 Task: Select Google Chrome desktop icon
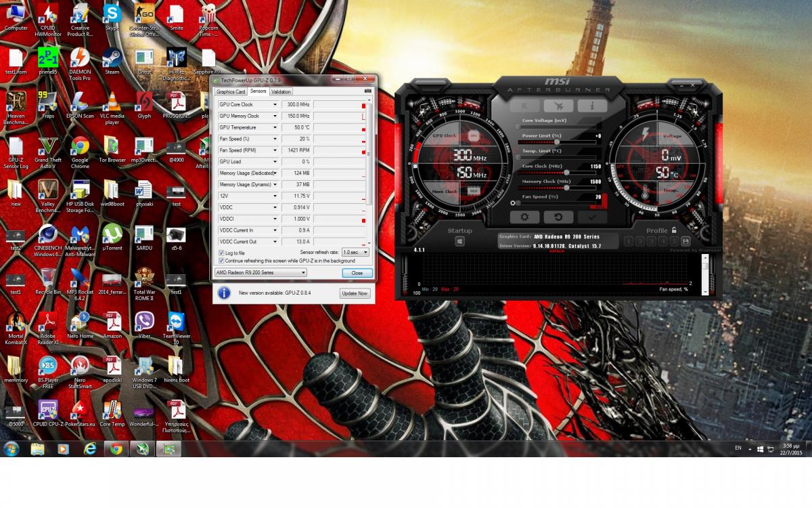click(80, 151)
